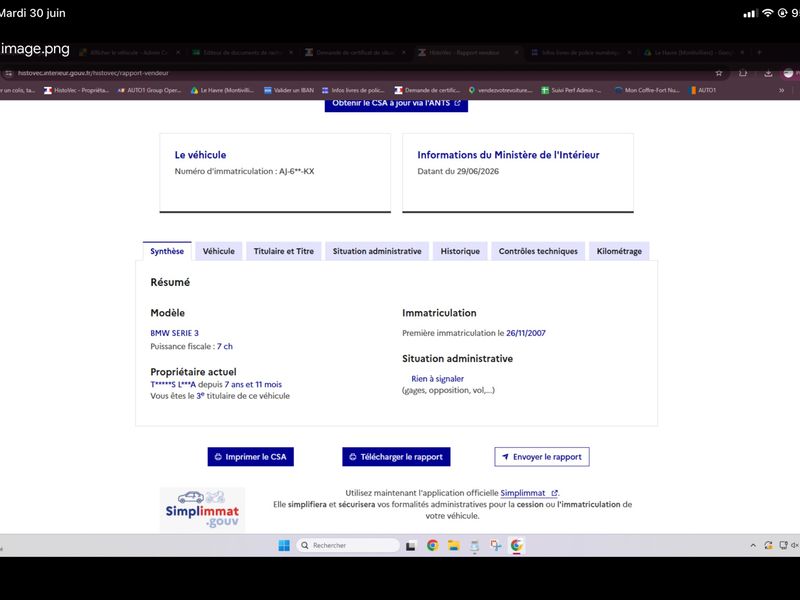This screenshot has height=600, width=800.
Task: Open the Le Havre (Montivilli... bookmark
Action: click(222, 90)
